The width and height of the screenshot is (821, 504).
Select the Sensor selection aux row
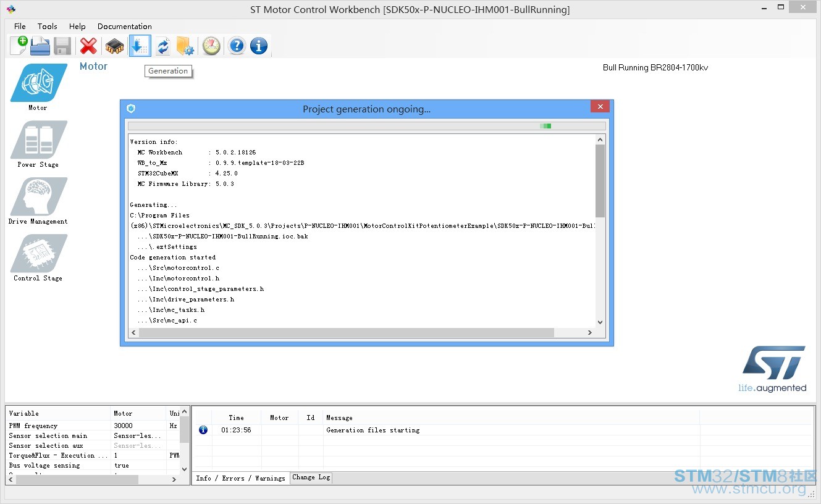93,445
